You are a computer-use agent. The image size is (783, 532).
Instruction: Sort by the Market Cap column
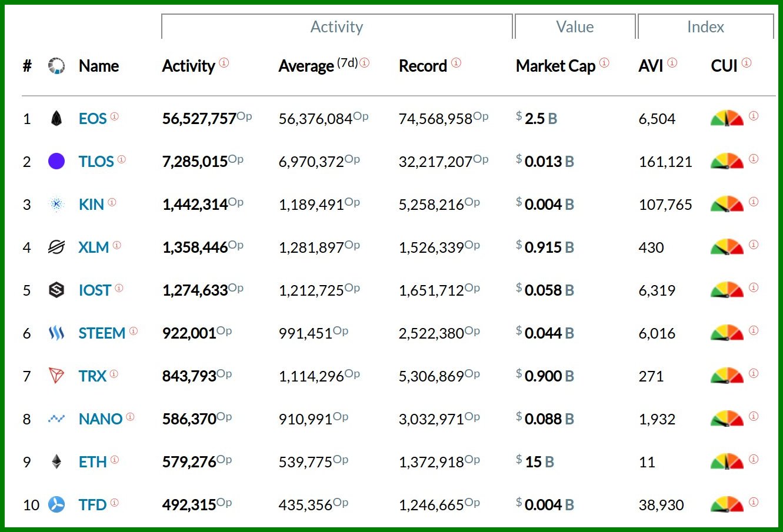[x=555, y=66]
